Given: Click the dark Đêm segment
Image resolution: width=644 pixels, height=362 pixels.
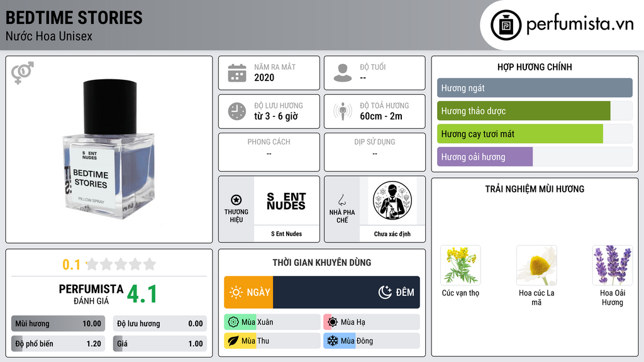Looking at the screenshot, I should coord(347,292).
